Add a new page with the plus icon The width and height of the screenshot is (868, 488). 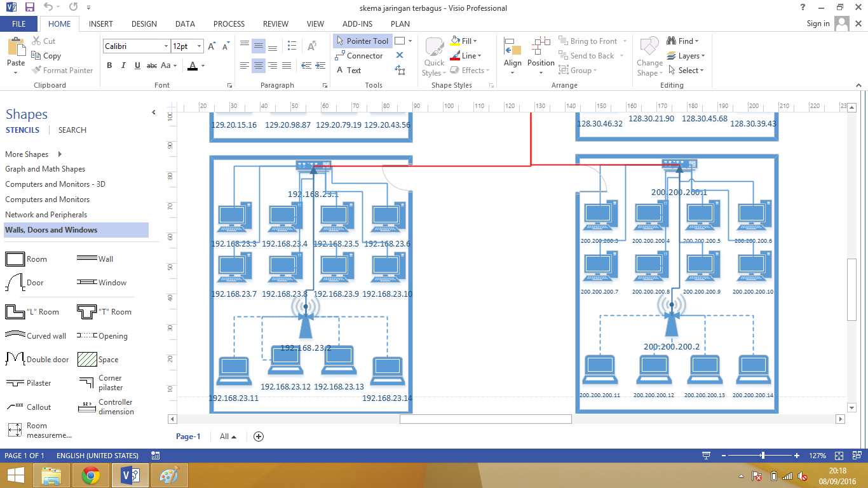[259, 437]
